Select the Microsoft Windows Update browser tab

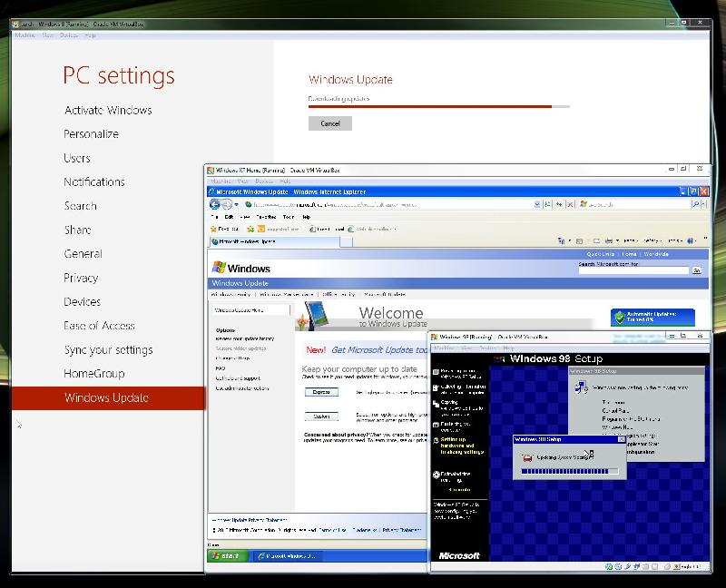(274, 241)
